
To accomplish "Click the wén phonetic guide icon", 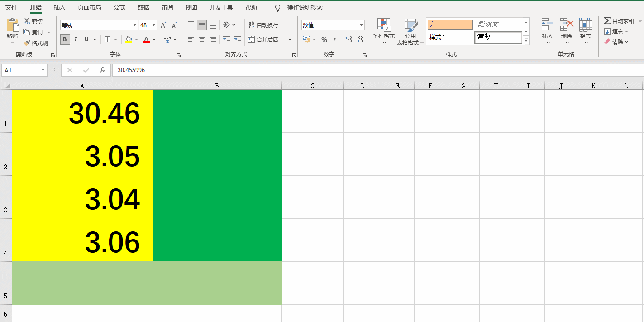I will pos(167,39).
